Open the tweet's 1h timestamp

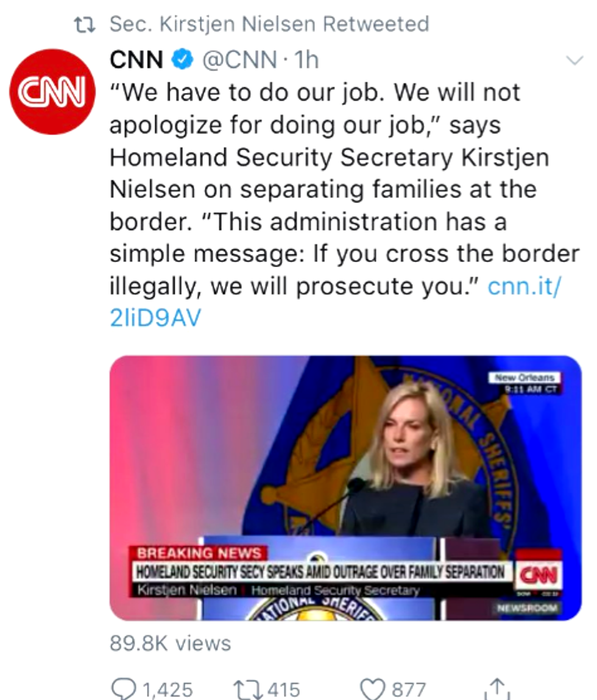(x=306, y=60)
